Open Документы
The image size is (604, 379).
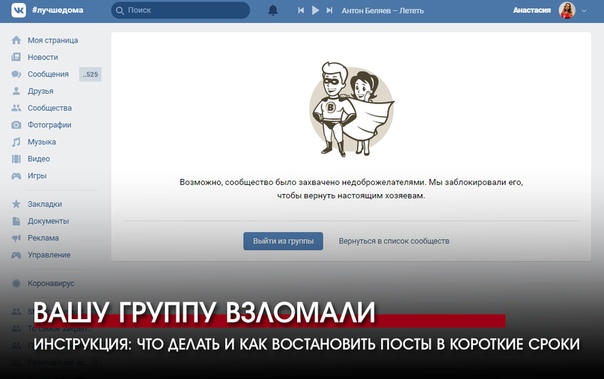48,221
